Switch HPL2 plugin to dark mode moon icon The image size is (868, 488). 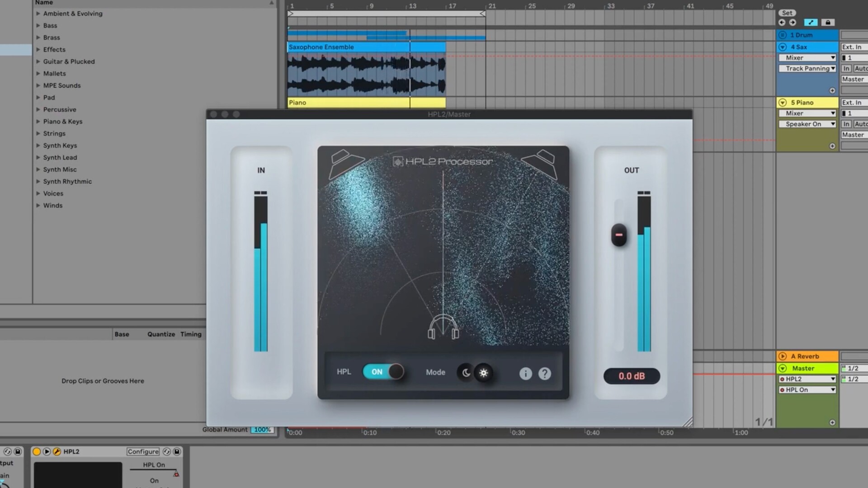click(466, 373)
